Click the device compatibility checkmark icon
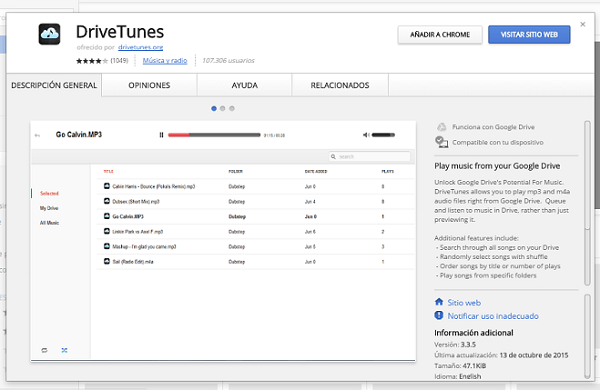 point(442,142)
